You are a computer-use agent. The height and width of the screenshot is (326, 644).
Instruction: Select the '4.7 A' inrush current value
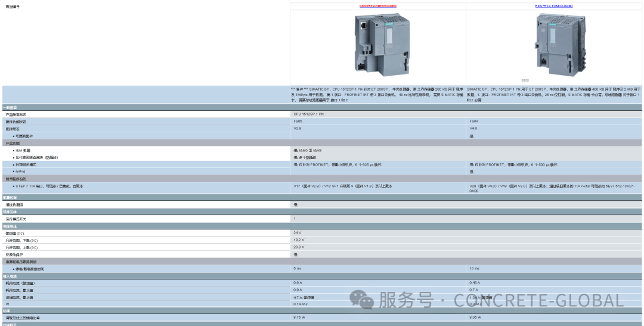[x=304, y=297]
